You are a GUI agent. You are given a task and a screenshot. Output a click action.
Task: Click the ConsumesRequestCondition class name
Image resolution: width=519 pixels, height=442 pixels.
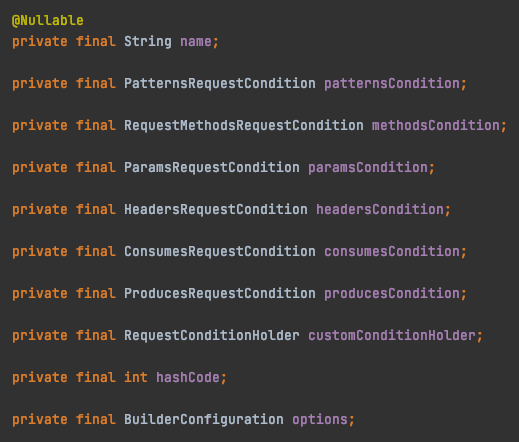pos(220,252)
